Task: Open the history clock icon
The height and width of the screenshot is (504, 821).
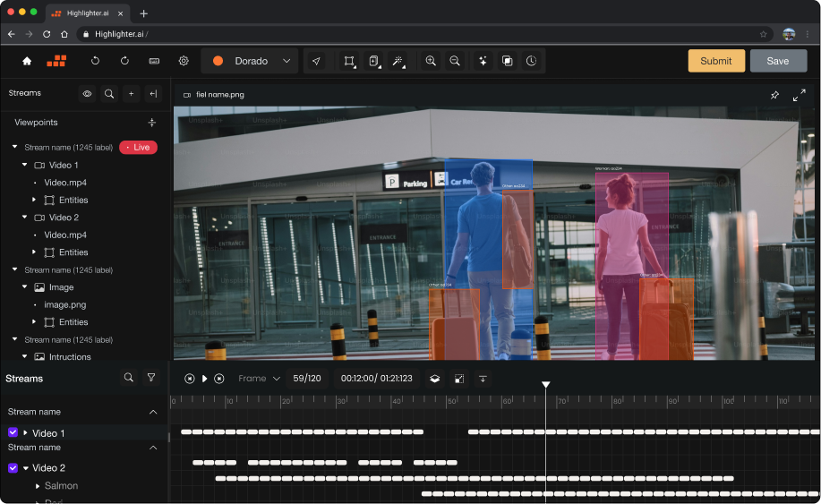Action: 531,61
